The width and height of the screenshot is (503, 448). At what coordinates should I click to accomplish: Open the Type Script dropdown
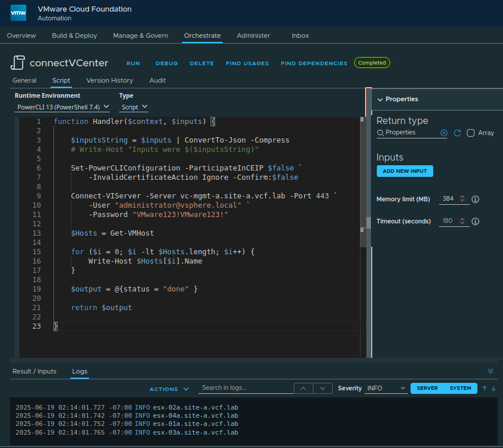coord(134,107)
